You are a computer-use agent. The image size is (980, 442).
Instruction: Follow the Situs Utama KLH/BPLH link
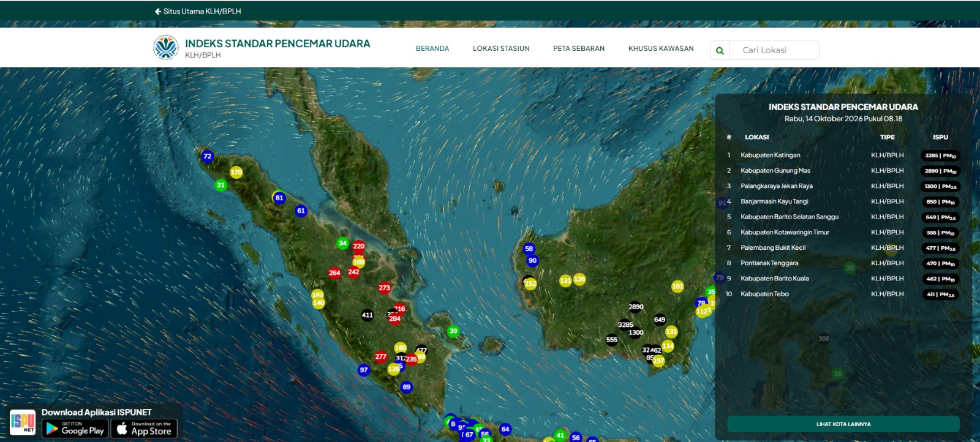[x=198, y=11]
